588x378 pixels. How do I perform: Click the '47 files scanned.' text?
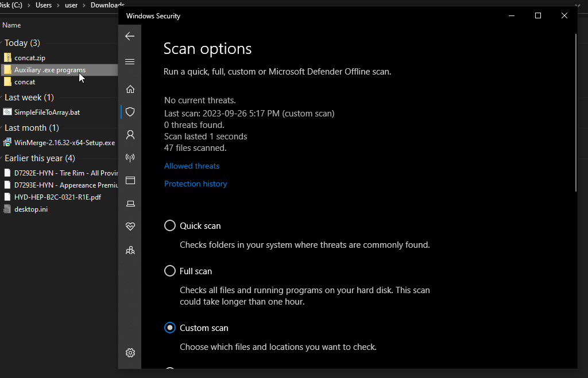coord(195,148)
